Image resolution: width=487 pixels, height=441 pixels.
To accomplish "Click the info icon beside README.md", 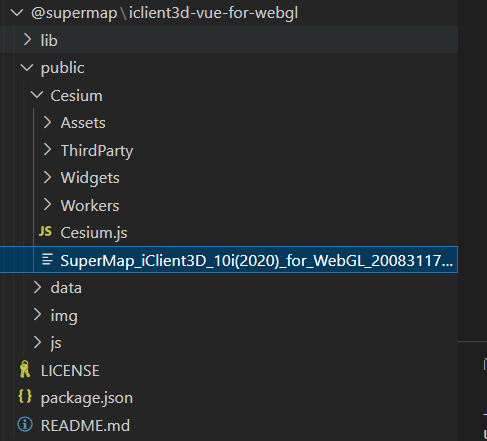I will [25, 425].
